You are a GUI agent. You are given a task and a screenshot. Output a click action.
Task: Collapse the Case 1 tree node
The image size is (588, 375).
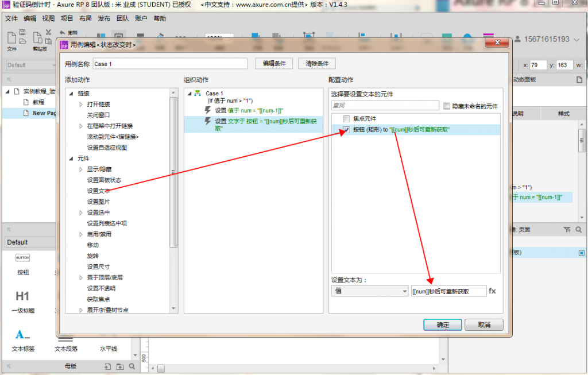[x=189, y=94]
